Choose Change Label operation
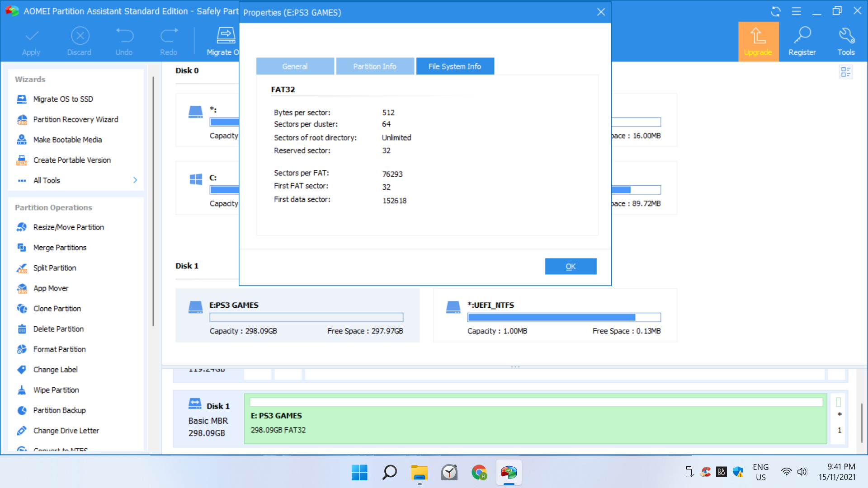The height and width of the screenshot is (488, 868). (55, 370)
